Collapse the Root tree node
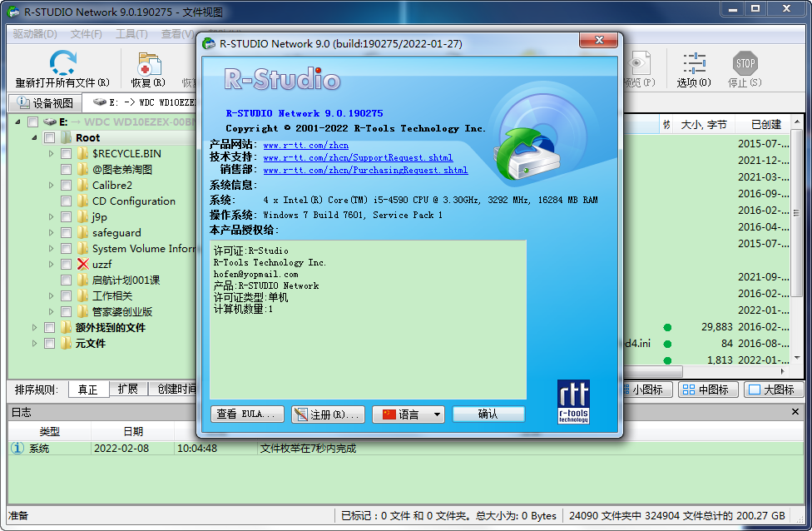 click(34, 138)
